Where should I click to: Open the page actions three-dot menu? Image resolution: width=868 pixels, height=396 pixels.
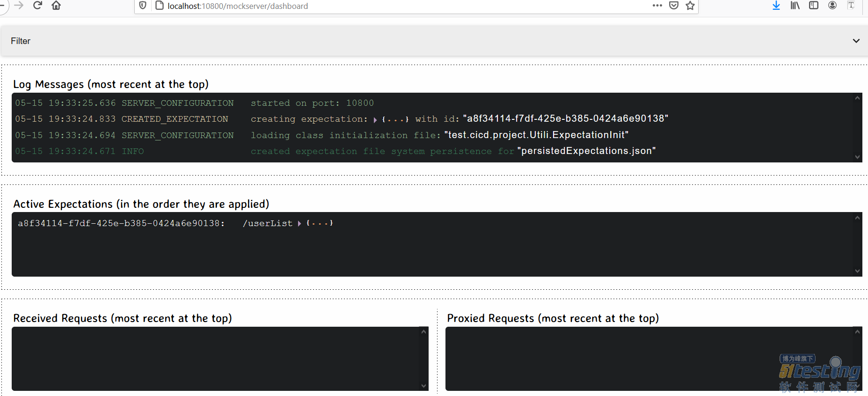tap(657, 6)
